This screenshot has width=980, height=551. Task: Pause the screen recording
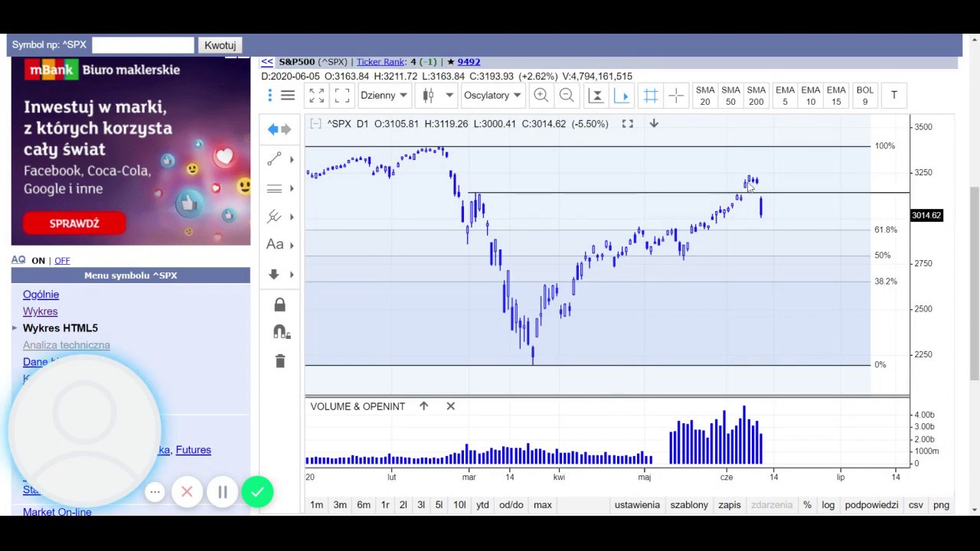pyautogui.click(x=222, y=492)
